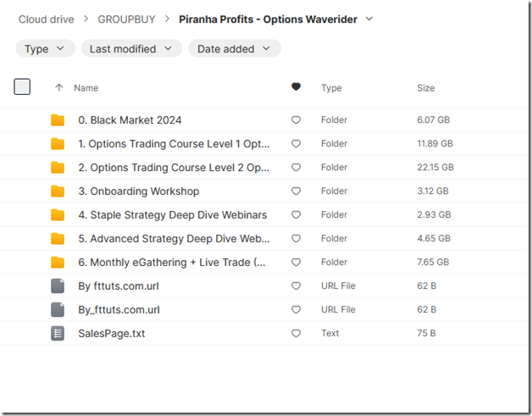This screenshot has width=532, height=416.
Task: Favorite the 0. Black Market 2024 folder
Action: pos(296,120)
